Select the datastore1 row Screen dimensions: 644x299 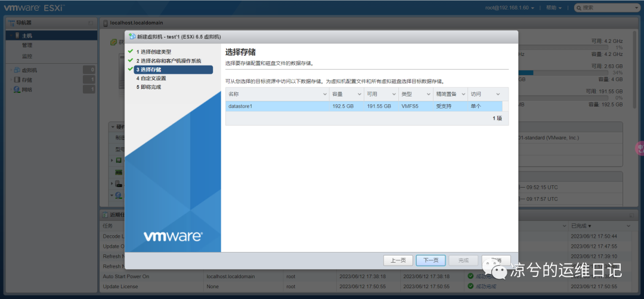click(364, 106)
